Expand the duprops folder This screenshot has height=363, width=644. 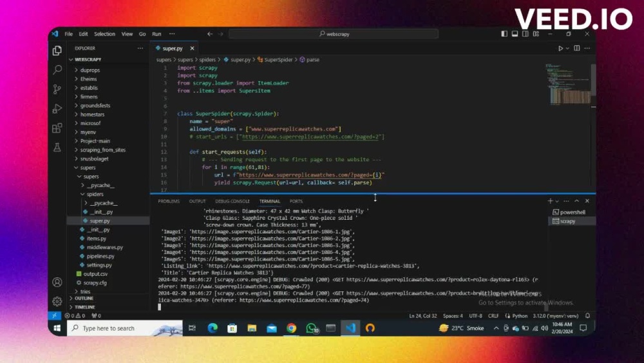click(90, 70)
